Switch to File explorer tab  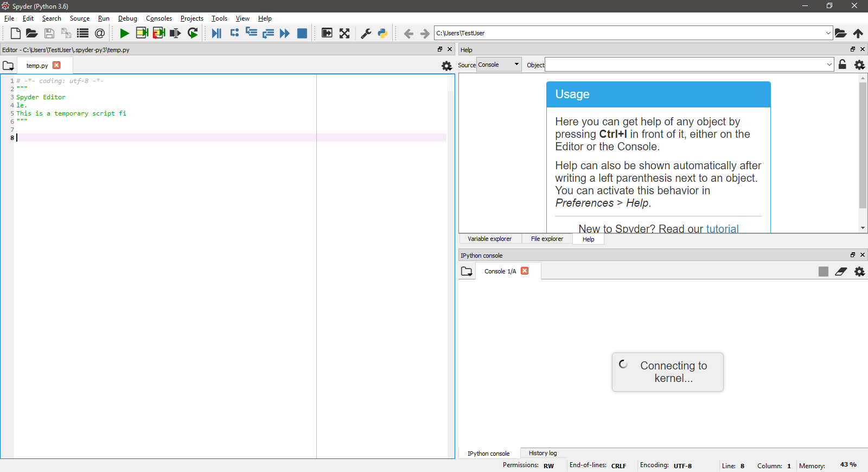547,239
